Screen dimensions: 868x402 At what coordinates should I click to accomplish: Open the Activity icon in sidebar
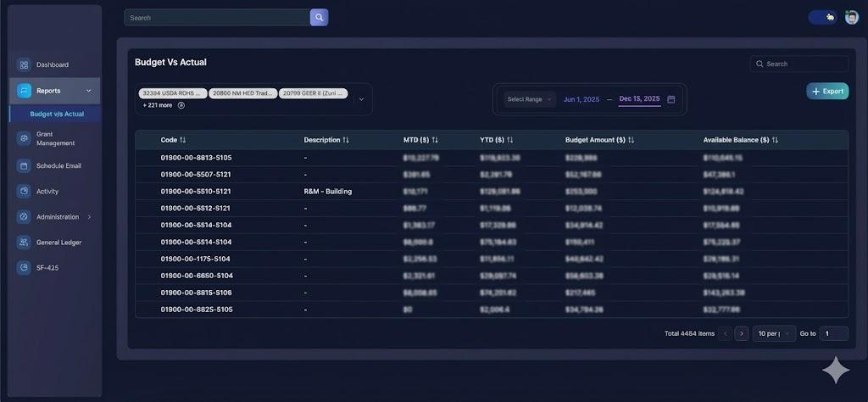24,191
